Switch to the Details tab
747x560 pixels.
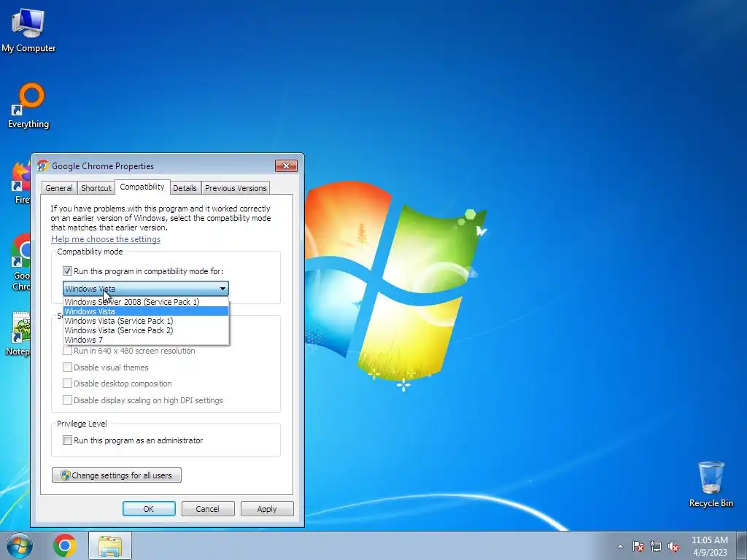pos(185,188)
